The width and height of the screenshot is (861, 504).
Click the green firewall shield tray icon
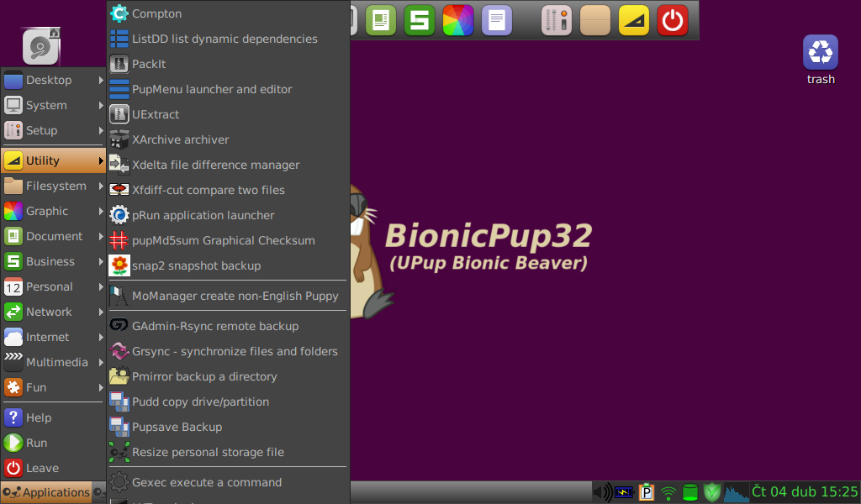click(x=712, y=492)
